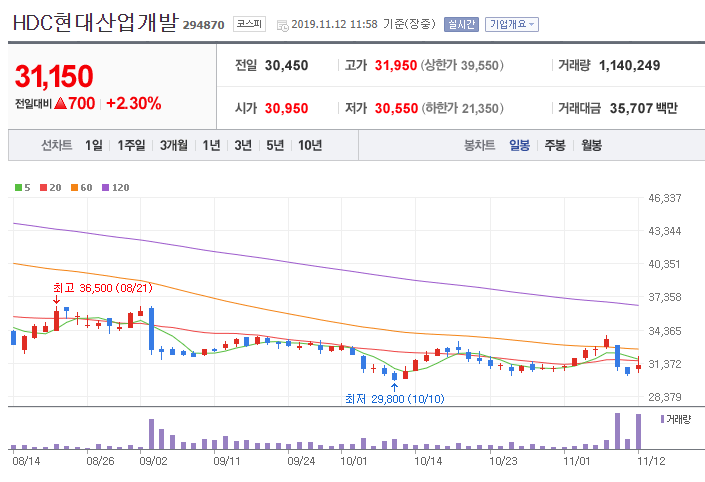
Task: Click the 실시간 real-time button
Action: coord(461,24)
